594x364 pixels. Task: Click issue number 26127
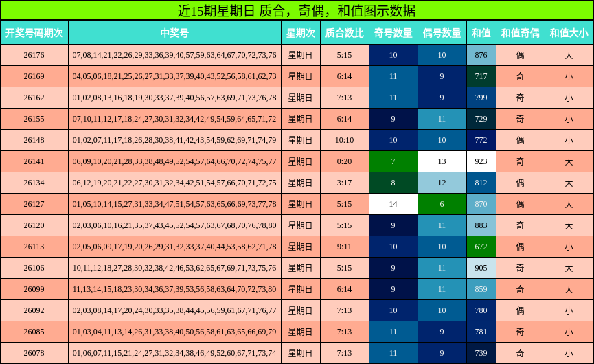[34, 204]
